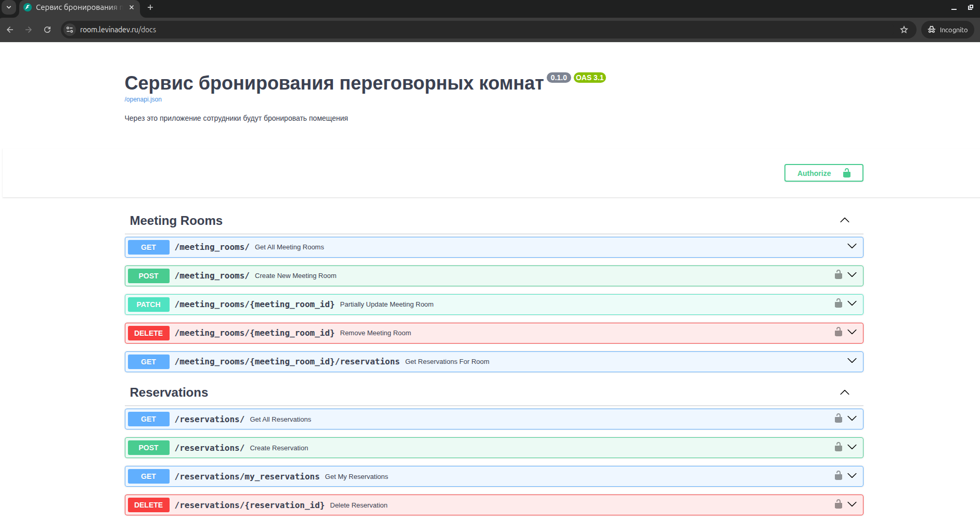Click the Authorize button

(x=823, y=173)
